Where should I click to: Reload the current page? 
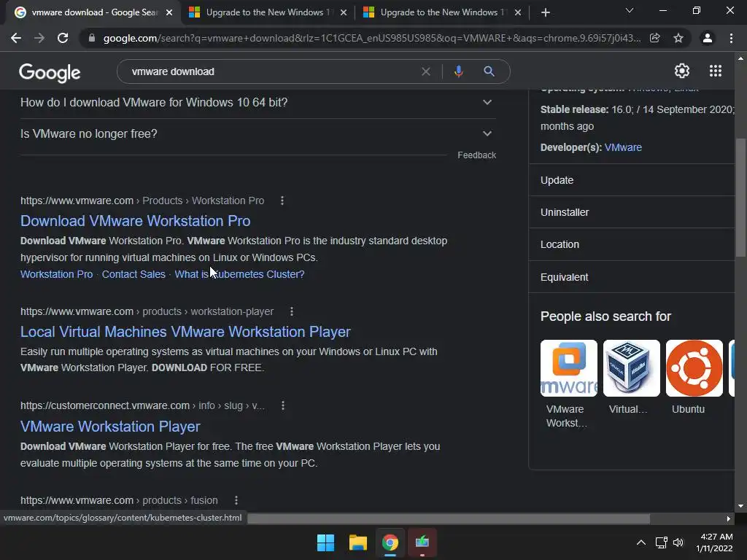point(63,38)
